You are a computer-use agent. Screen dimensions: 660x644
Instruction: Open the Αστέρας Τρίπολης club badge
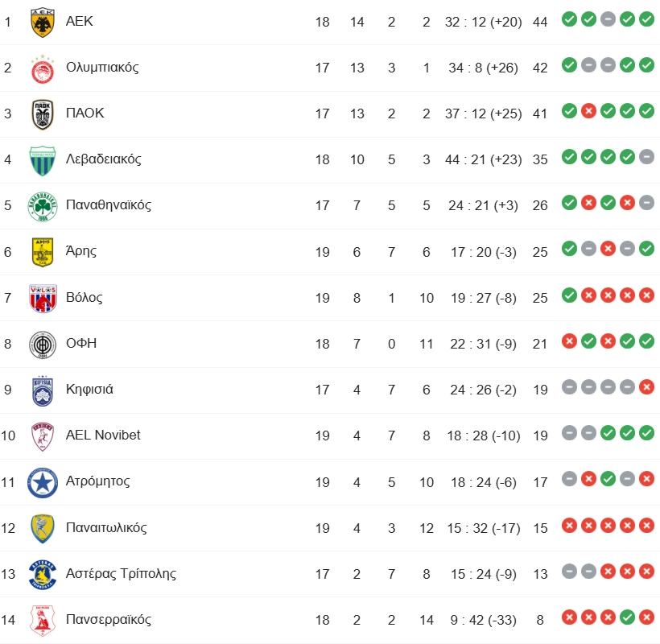coord(42,574)
